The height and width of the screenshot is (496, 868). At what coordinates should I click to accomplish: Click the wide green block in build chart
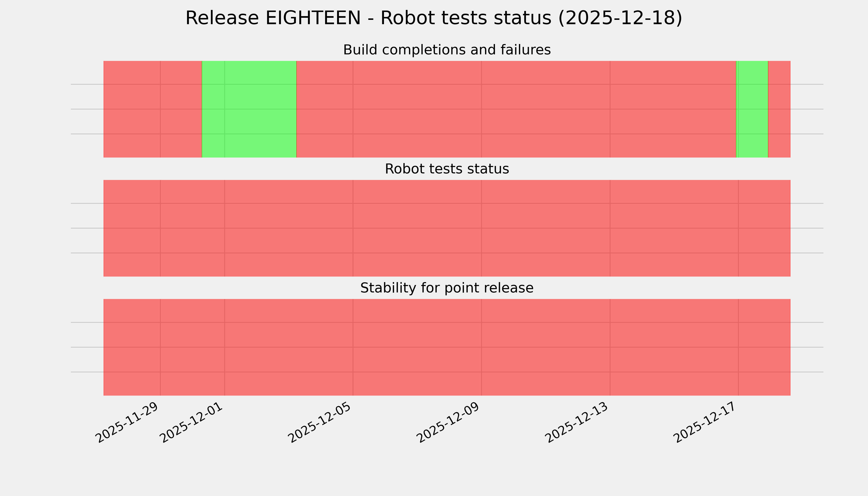(249, 109)
